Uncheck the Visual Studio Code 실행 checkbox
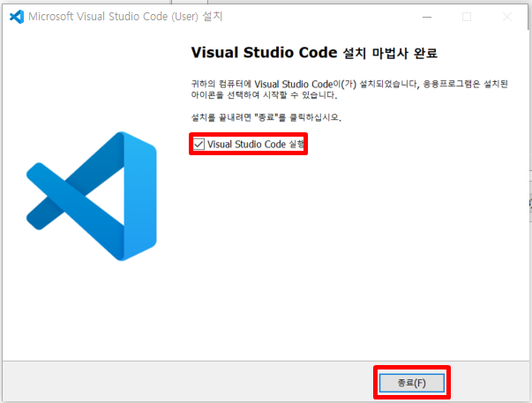Image resolution: width=532 pixels, height=403 pixels. tap(199, 144)
